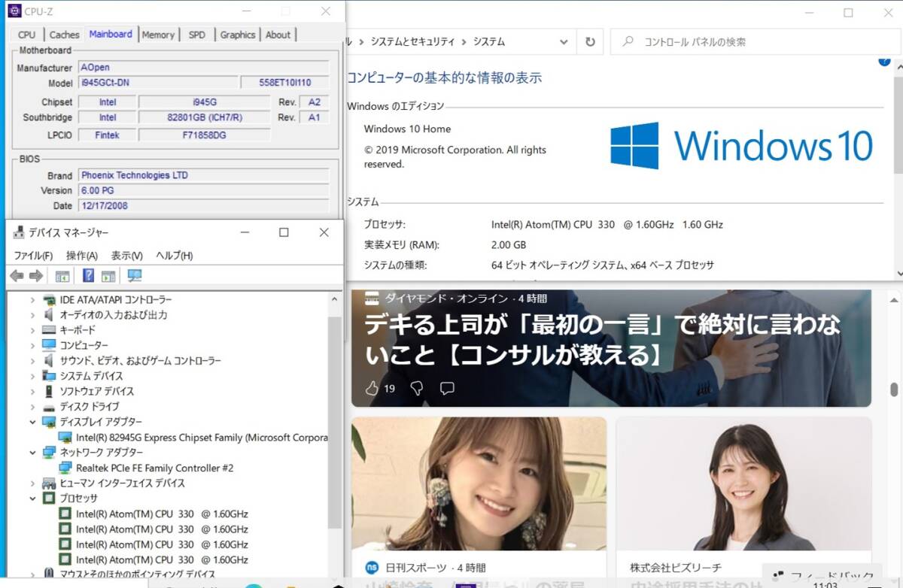Open the 表示(V) menu in Device Manager
Image resolution: width=903 pixels, height=588 pixels.
[x=127, y=256]
